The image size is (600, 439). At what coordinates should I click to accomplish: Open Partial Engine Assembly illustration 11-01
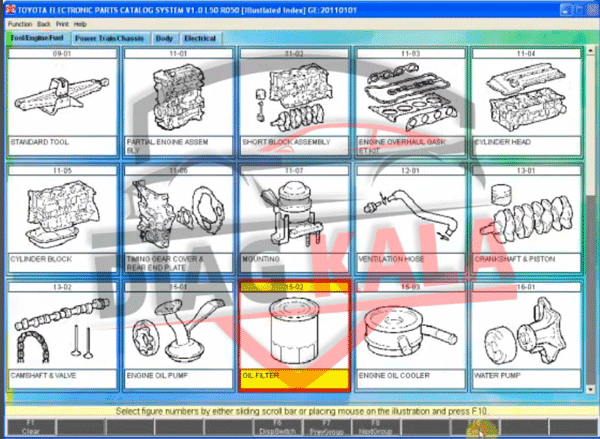coord(178,102)
